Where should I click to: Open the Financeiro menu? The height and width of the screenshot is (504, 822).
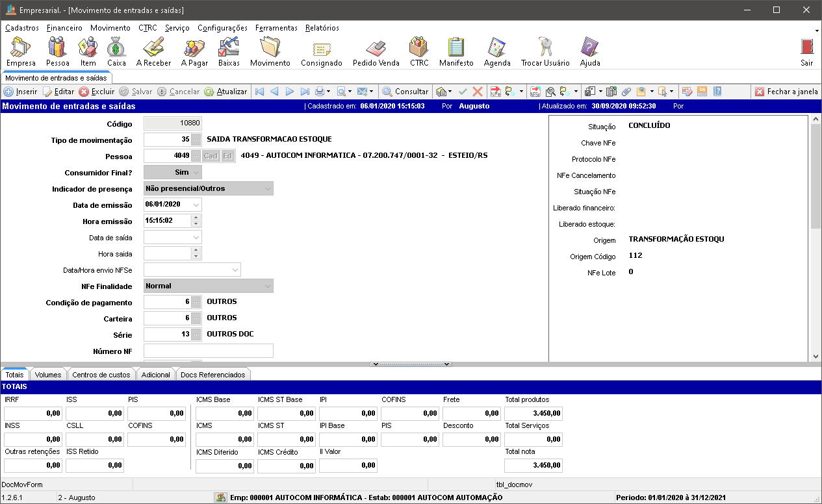[64, 28]
